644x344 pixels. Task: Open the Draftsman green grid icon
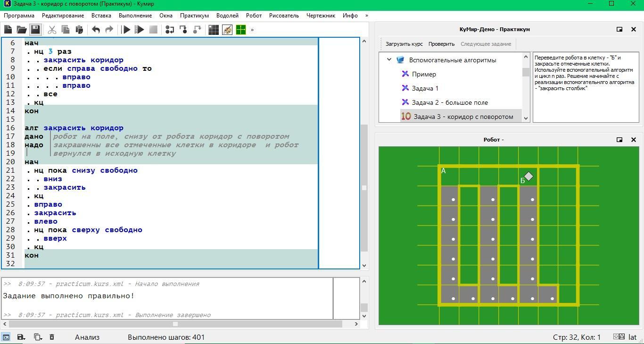(x=241, y=30)
